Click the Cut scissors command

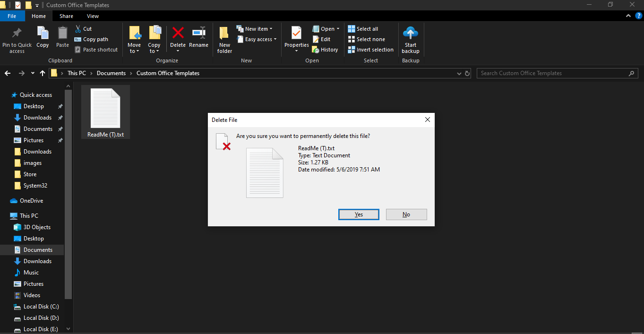point(83,29)
